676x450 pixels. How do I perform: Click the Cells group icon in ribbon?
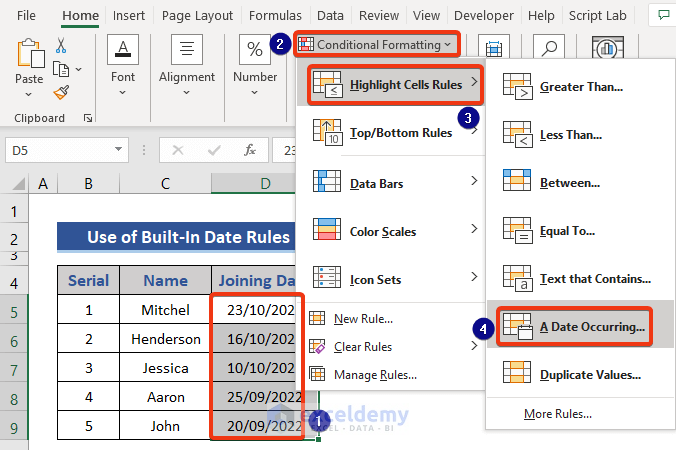coord(494,47)
